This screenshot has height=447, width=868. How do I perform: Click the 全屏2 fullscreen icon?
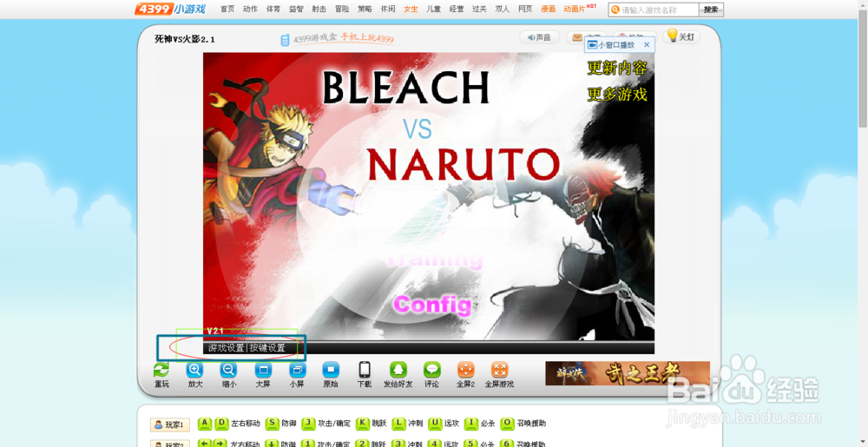[465, 370]
